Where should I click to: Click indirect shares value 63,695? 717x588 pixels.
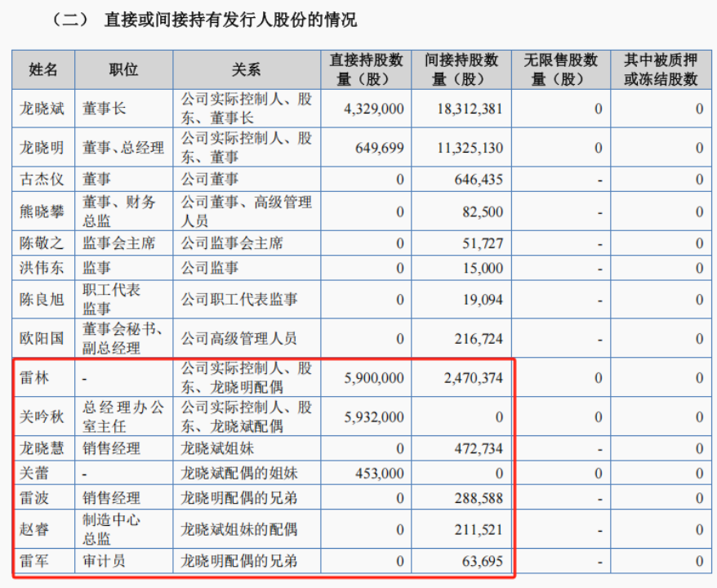(483, 561)
